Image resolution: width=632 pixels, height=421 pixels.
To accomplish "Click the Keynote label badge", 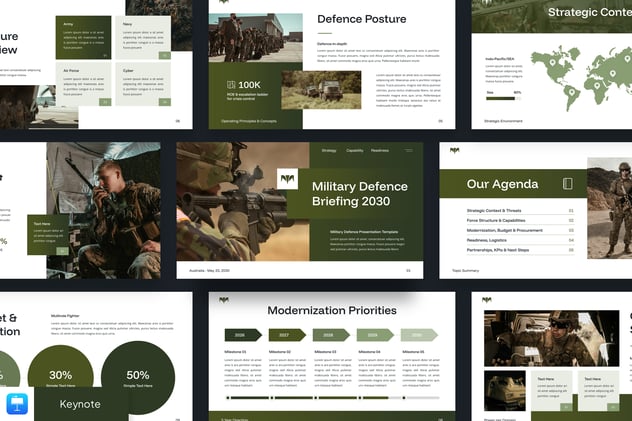I will click(x=80, y=404).
